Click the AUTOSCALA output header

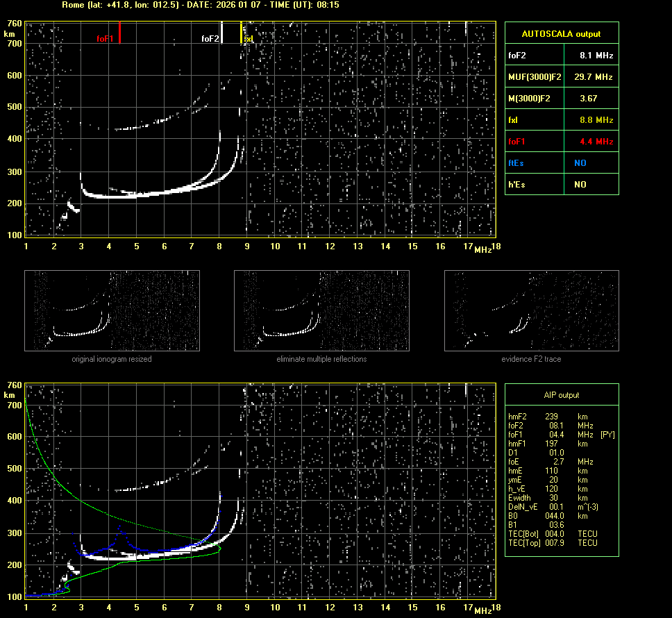[x=561, y=33]
